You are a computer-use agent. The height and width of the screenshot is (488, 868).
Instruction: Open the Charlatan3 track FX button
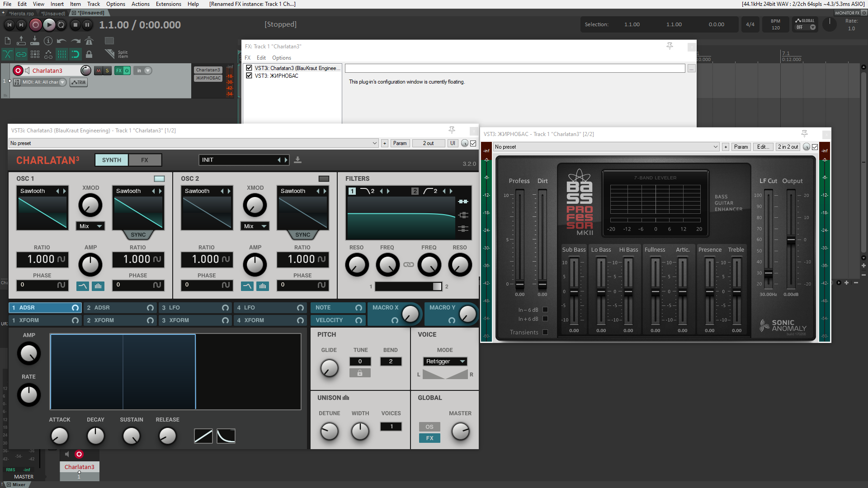click(118, 70)
